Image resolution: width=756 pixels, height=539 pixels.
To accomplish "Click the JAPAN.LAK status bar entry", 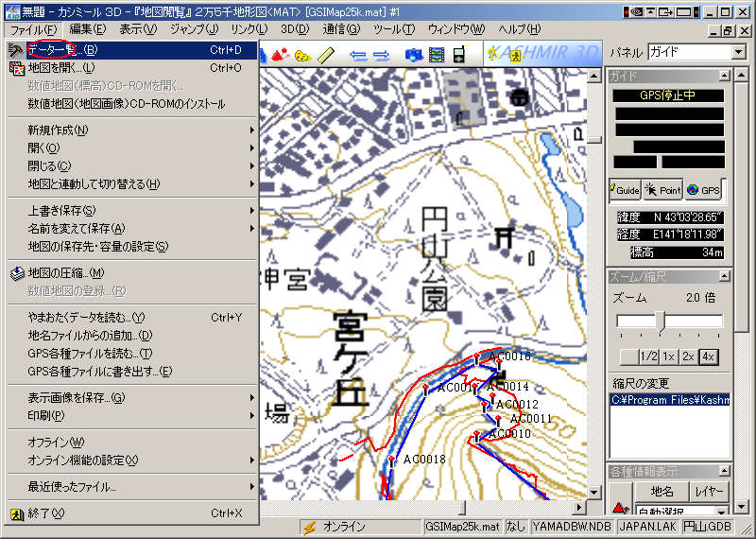I will [647, 527].
